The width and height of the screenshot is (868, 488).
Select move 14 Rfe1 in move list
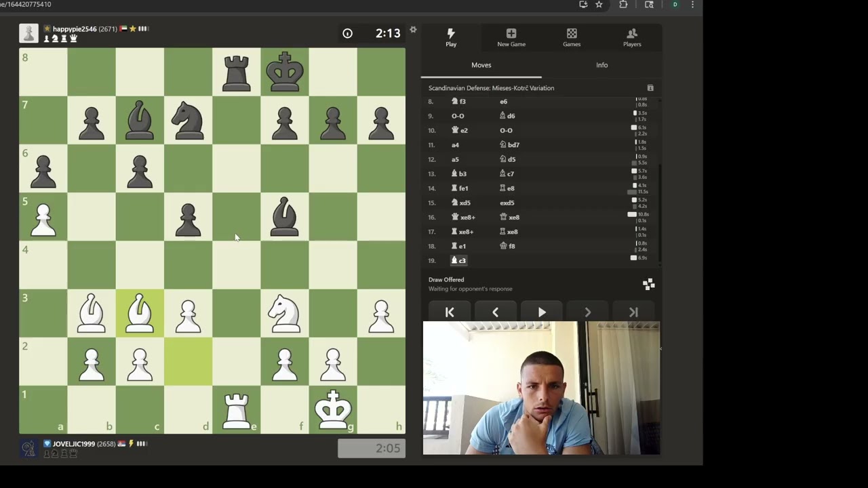460,188
